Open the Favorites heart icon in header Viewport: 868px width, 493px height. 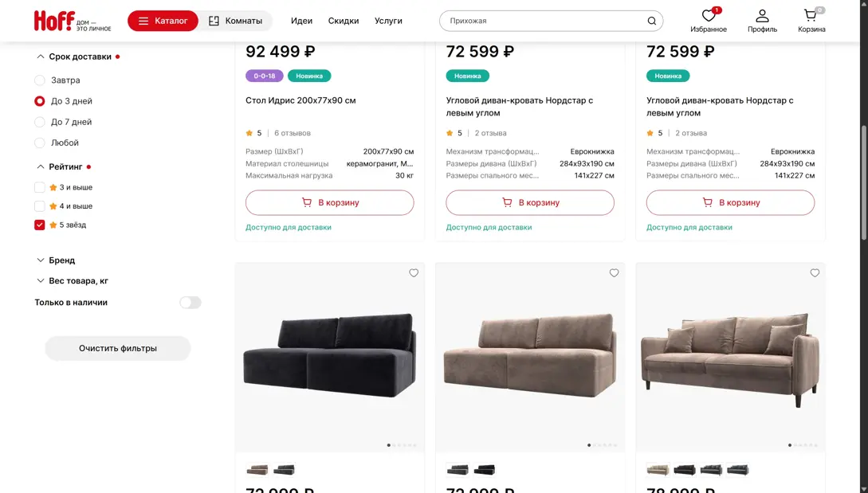click(708, 16)
